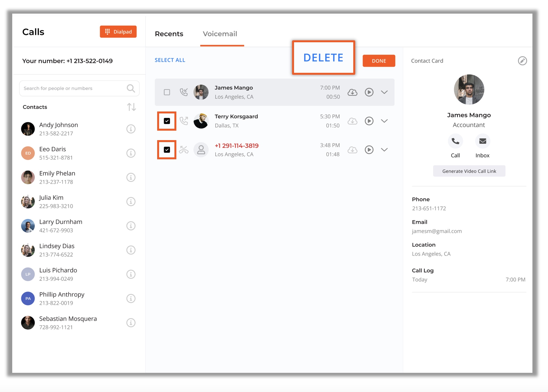The width and height of the screenshot is (548, 392).
Task: Generate Video Call Link
Action: pyautogui.click(x=469, y=171)
